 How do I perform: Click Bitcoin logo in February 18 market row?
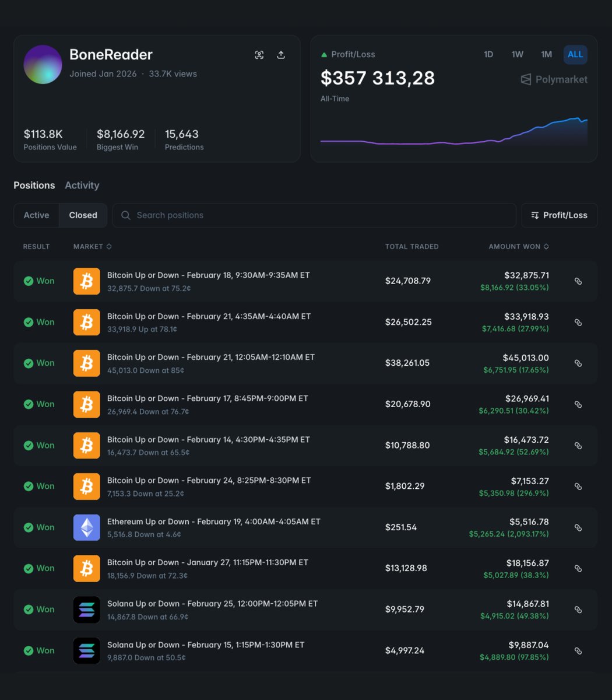click(x=87, y=281)
